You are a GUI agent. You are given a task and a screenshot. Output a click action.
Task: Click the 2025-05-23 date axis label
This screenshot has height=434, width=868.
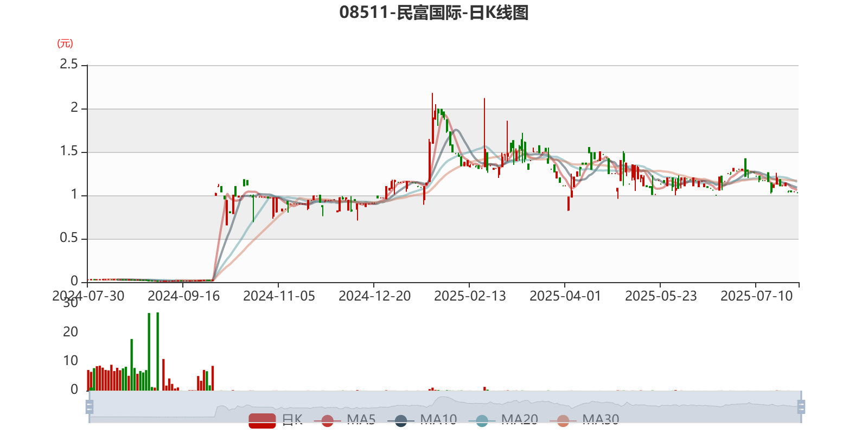(661, 296)
